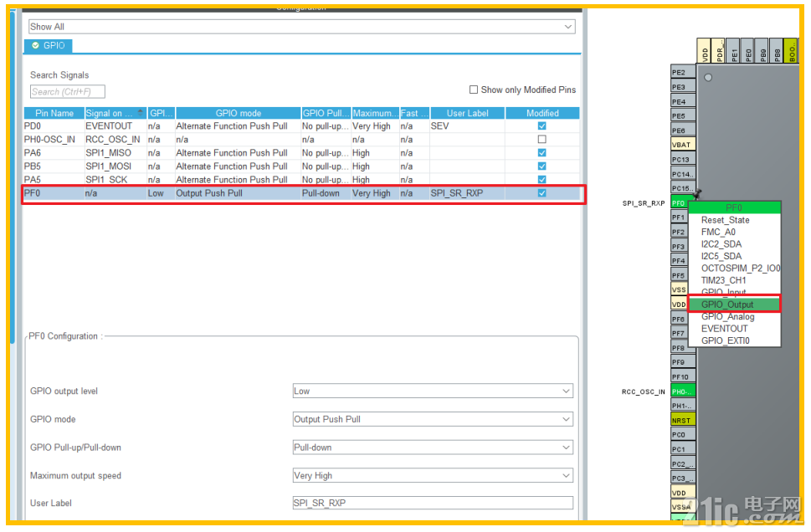Click PF5 pin on chip view
811x532 pixels.
tap(679, 275)
